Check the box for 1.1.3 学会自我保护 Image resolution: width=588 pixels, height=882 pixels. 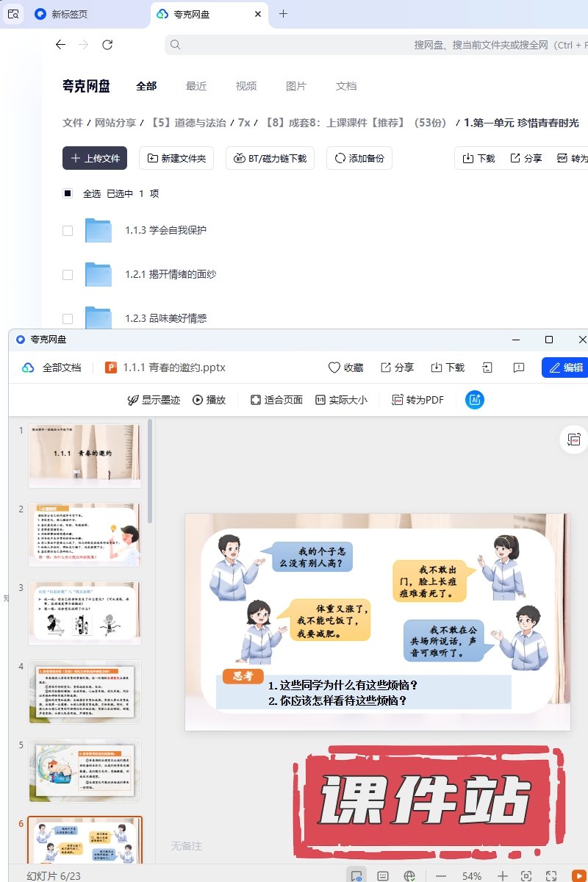pos(68,231)
